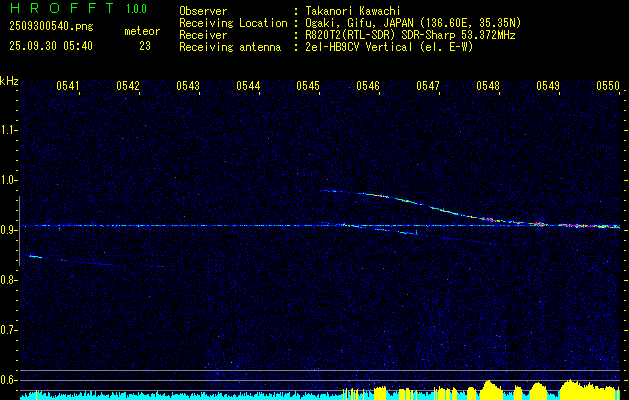This screenshot has height=400, width=629.
Task: Click the 0541 time marker
Action: pos(68,86)
